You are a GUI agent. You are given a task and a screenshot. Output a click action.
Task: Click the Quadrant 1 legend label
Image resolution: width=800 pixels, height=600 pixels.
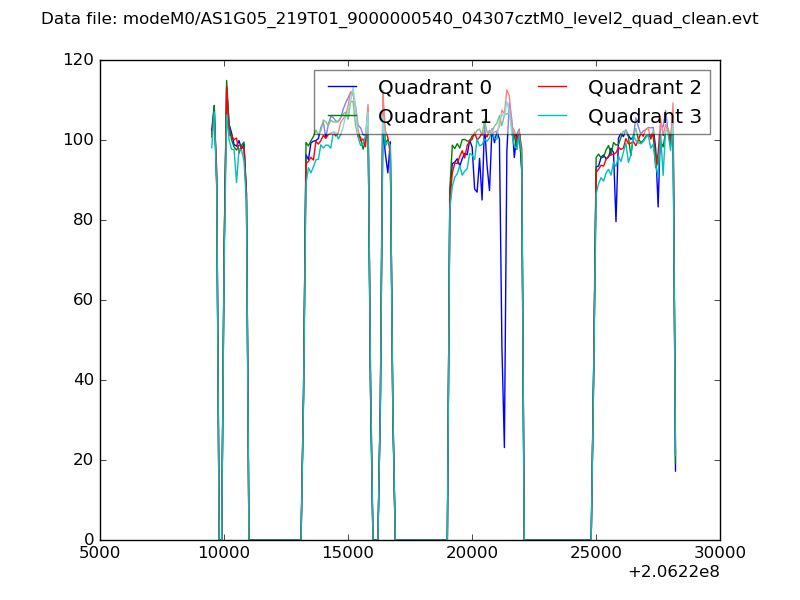[435, 116]
